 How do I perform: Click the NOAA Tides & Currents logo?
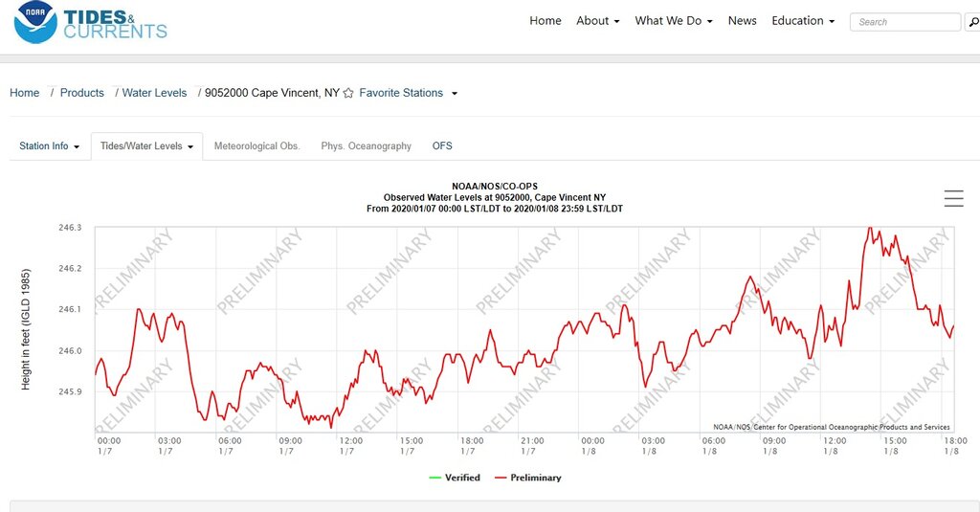point(91,25)
